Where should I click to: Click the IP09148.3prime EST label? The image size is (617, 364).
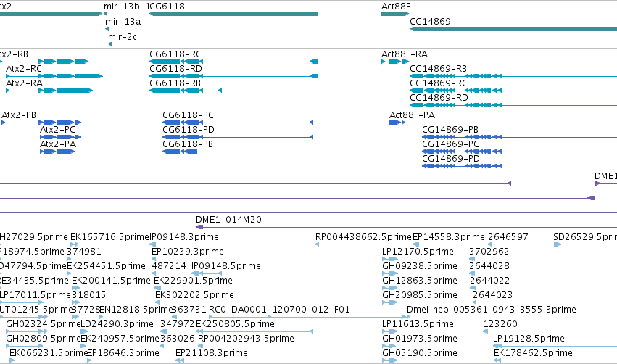[x=185, y=237]
